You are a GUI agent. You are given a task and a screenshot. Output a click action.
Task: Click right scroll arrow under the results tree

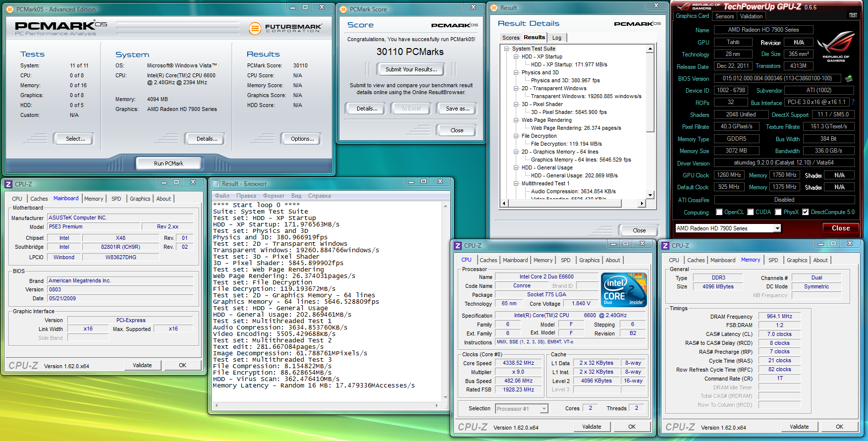pos(642,203)
